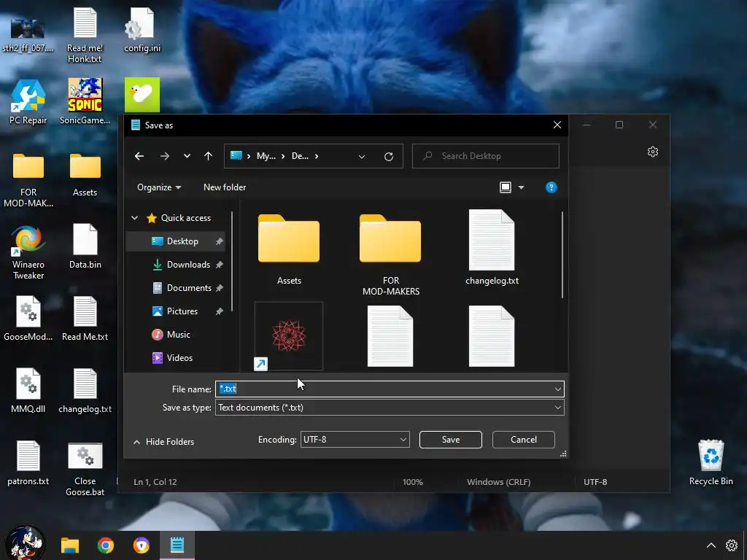747x560 pixels.
Task: Select Data.bin on the desktop
Action: (85, 246)
